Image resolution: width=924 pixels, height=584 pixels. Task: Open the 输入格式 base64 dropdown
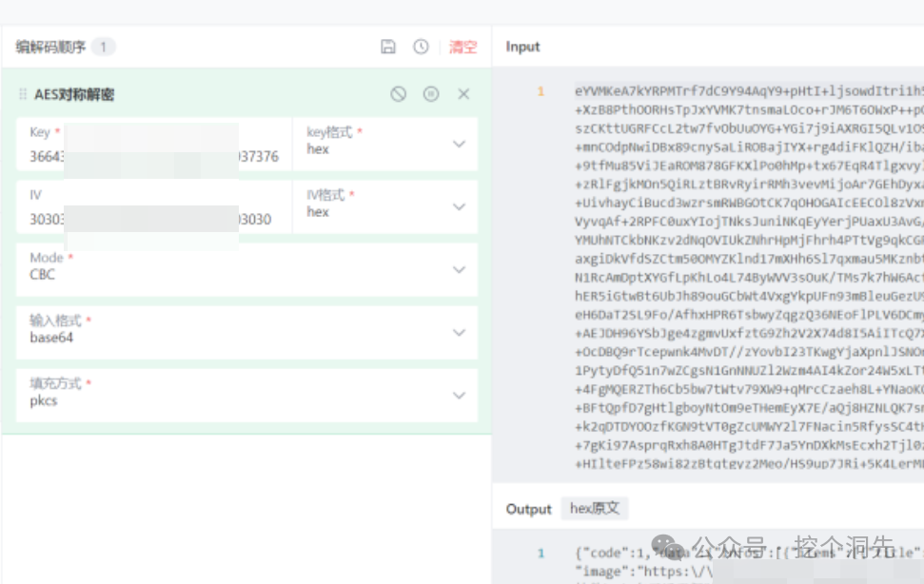pos(246,333)
